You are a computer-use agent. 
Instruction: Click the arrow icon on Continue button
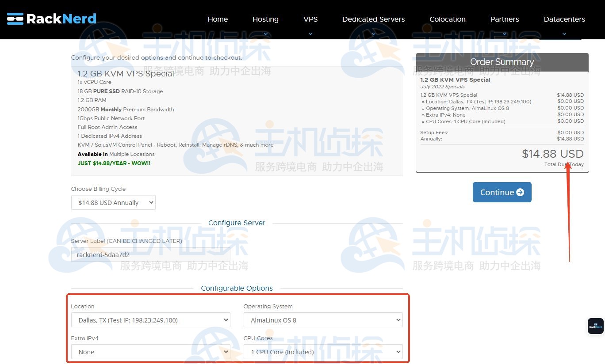tap(520, 192)
